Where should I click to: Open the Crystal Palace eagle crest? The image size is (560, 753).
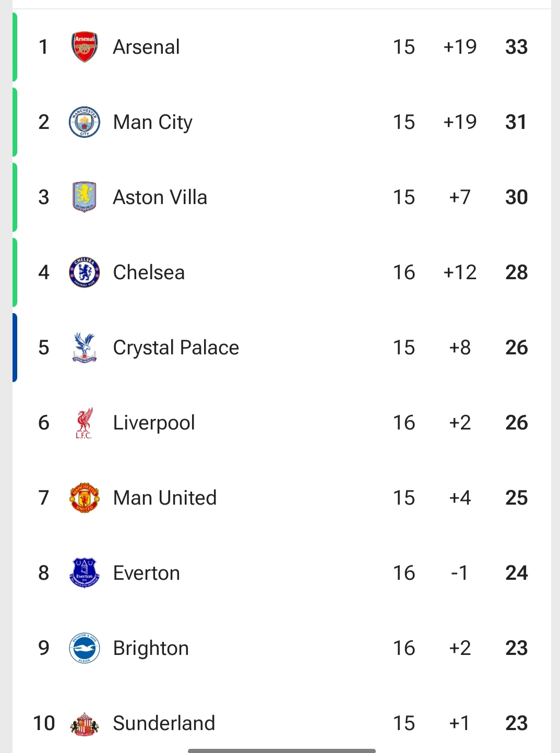(84, 348)
